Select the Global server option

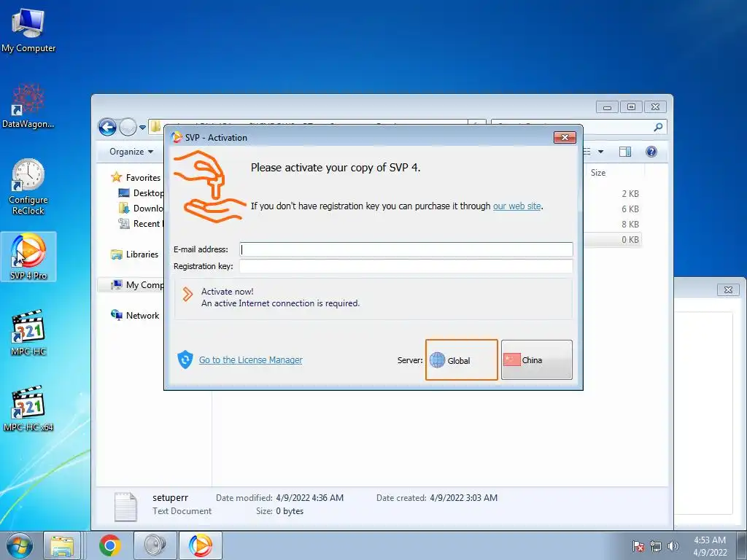(x=461, y=360)
